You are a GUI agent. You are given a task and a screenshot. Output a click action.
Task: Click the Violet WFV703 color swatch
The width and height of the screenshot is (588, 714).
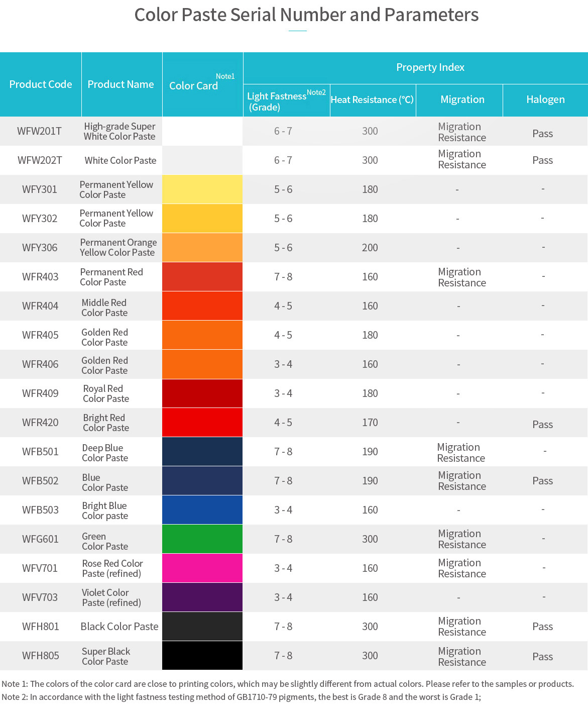pyautogui.click(x=202, y=597)
